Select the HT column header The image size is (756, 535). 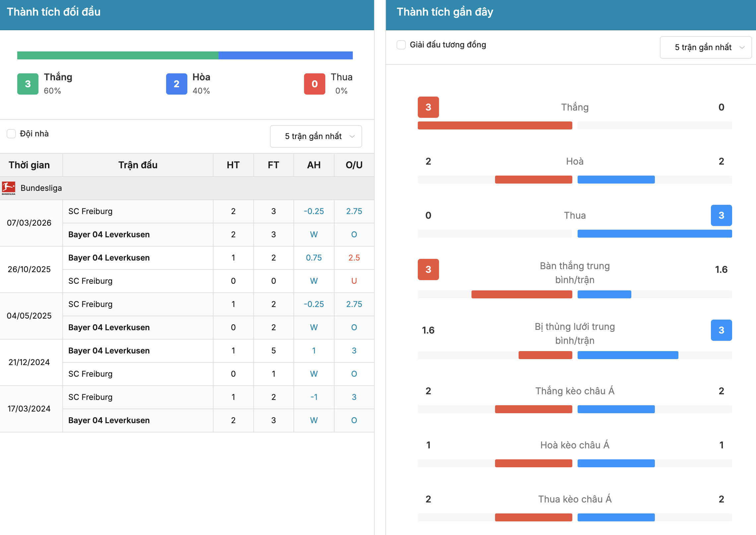(x=233, y=165)
